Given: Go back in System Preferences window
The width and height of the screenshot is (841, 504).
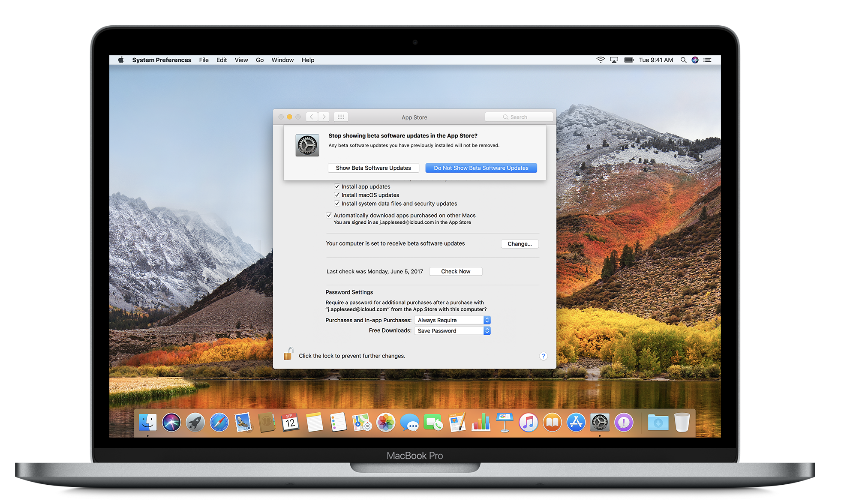Looking at the screenshot, I should pyautogui.click(x=312, y=117).
